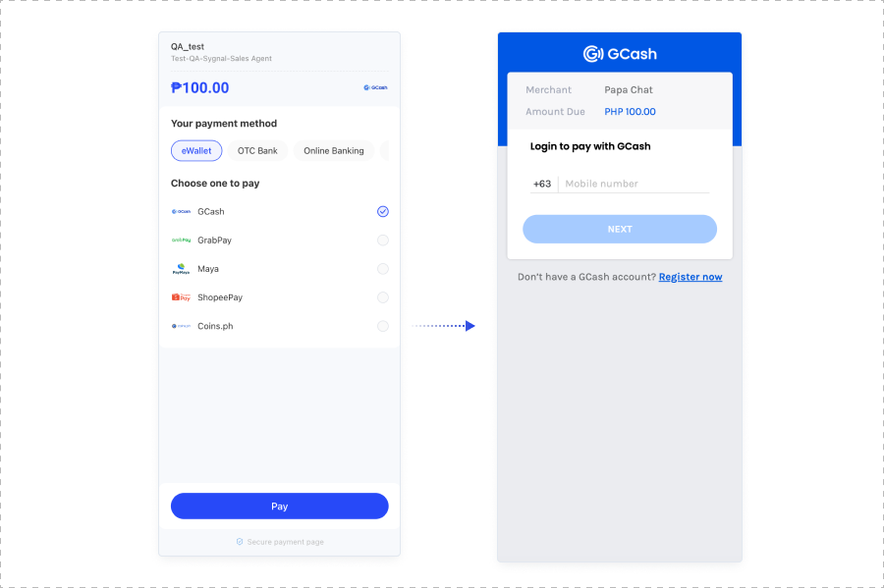
Task: Open the Register now link
Action: tap(691, 277)
